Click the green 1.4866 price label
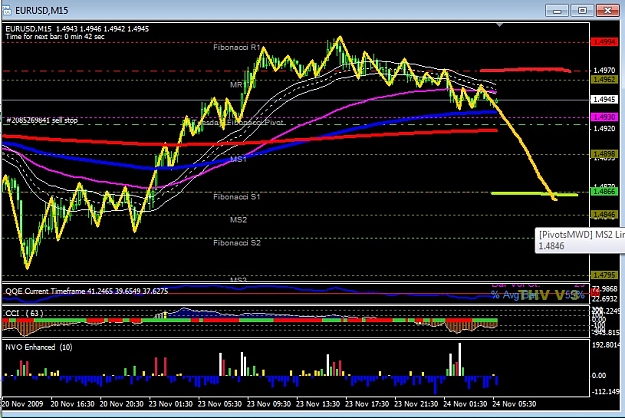The height and width of the screenshot is (418, 625). (604, 192)
